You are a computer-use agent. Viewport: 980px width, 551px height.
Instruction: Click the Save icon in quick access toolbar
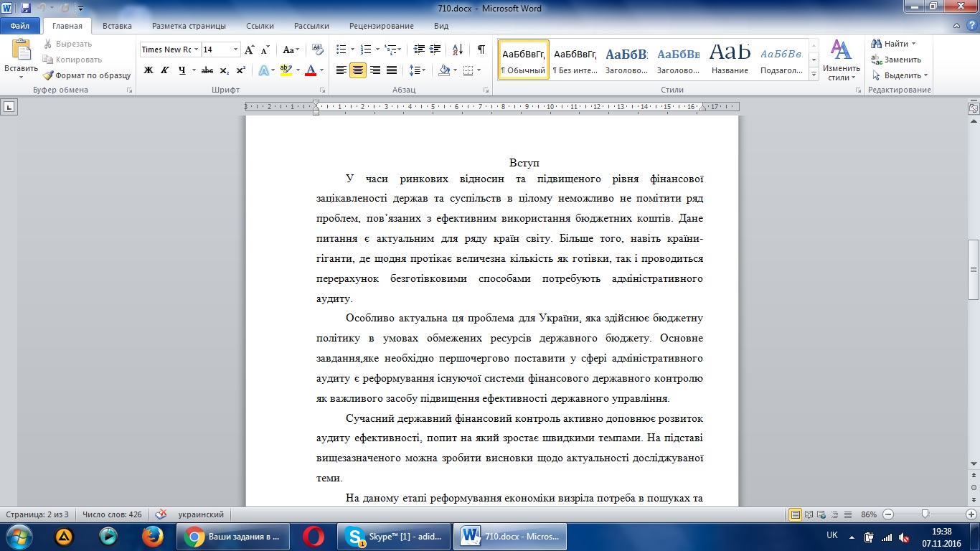tap(26, 9)
